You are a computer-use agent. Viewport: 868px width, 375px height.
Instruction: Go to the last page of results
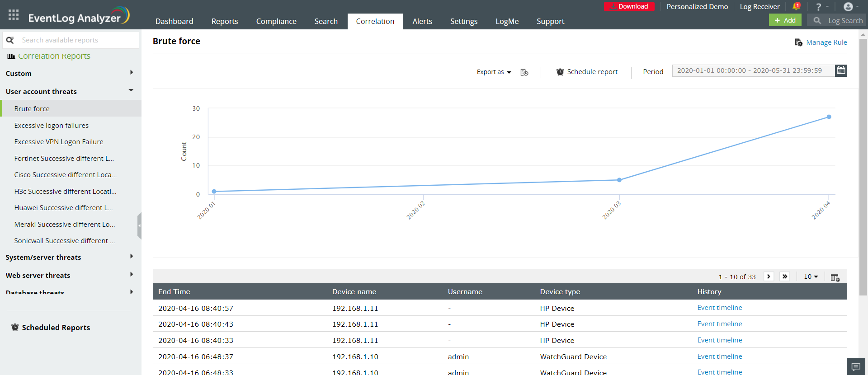785,277
